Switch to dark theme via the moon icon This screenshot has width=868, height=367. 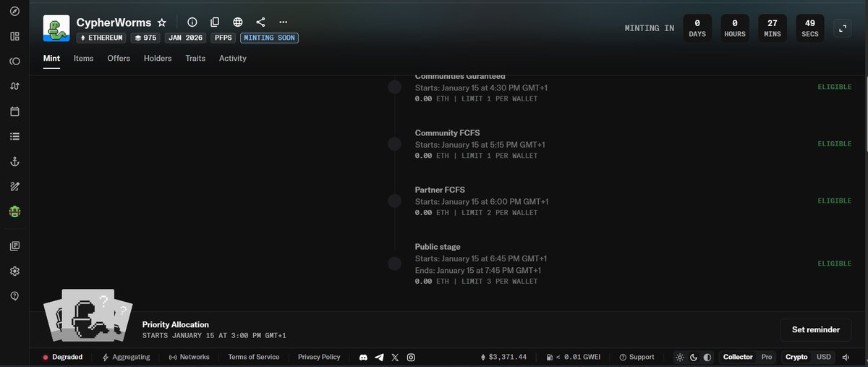(x=694, y=357)
